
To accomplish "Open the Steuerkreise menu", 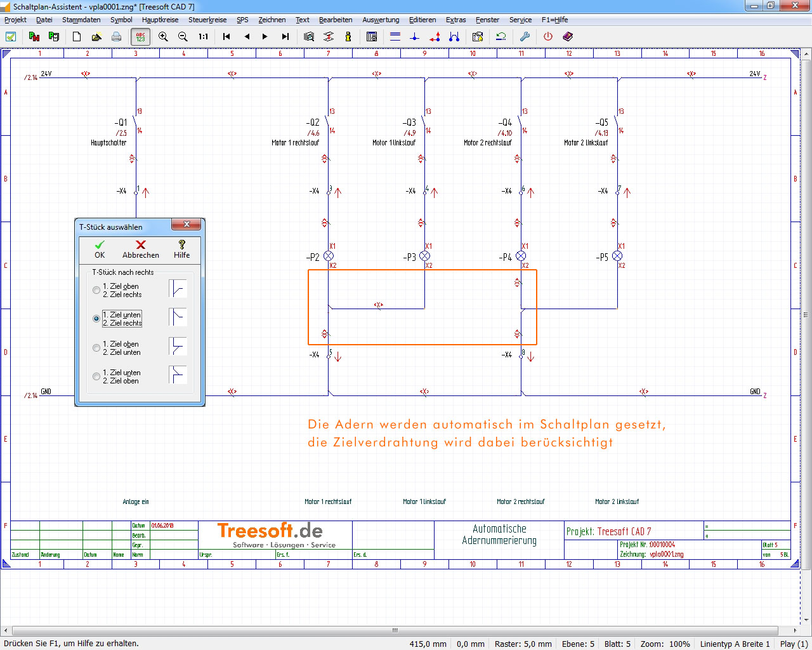I will [x=207, y=20].
